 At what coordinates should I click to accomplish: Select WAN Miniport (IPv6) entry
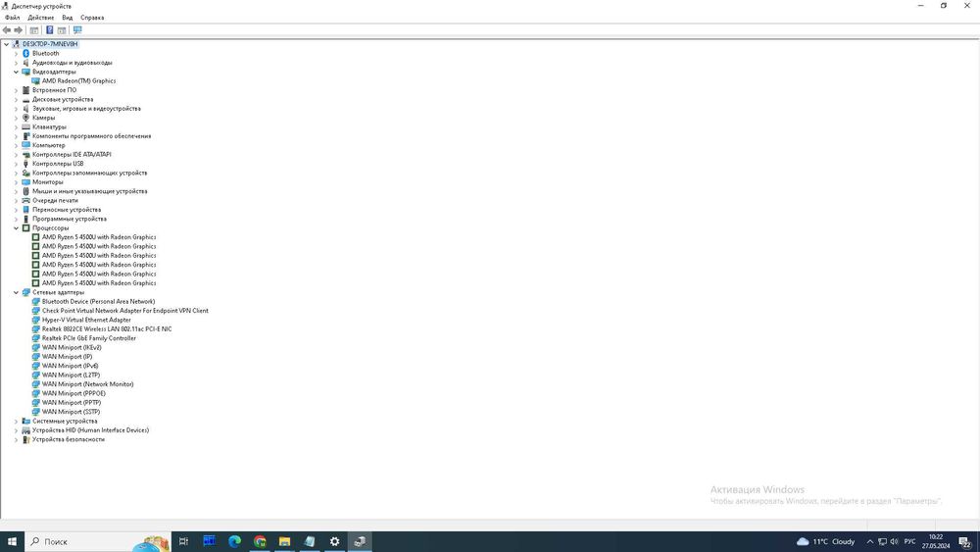pyautogui.click(x=70, y=367)
